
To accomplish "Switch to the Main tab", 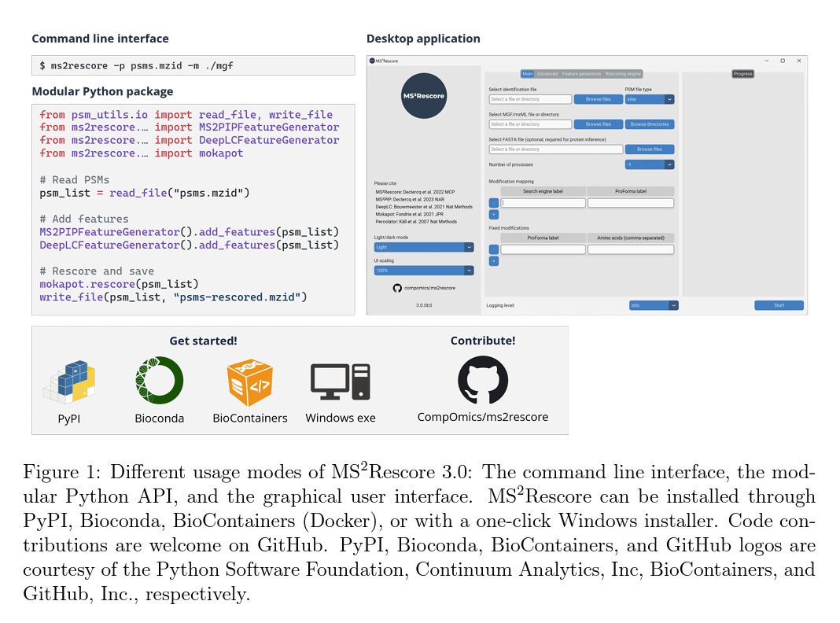I will 528,74.
